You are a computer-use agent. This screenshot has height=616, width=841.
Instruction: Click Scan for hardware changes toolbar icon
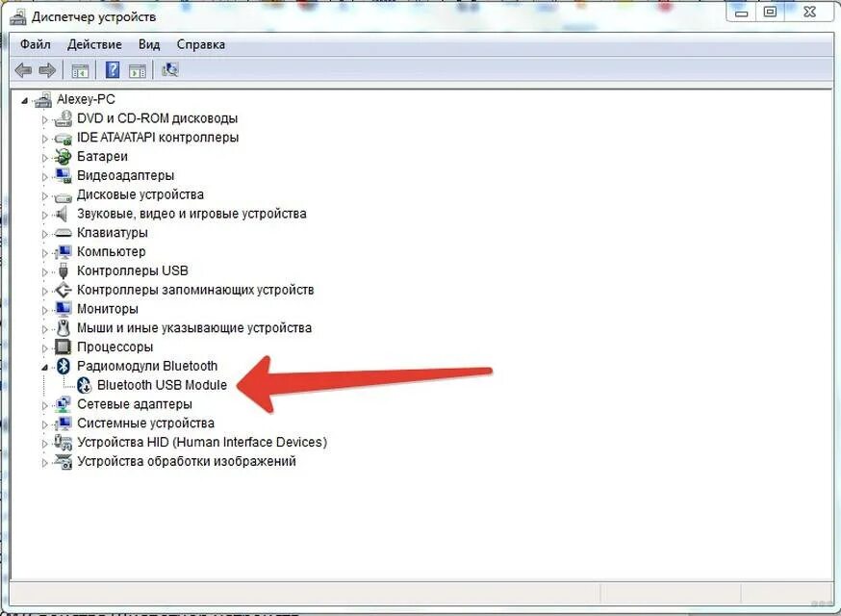coord(170,69)
